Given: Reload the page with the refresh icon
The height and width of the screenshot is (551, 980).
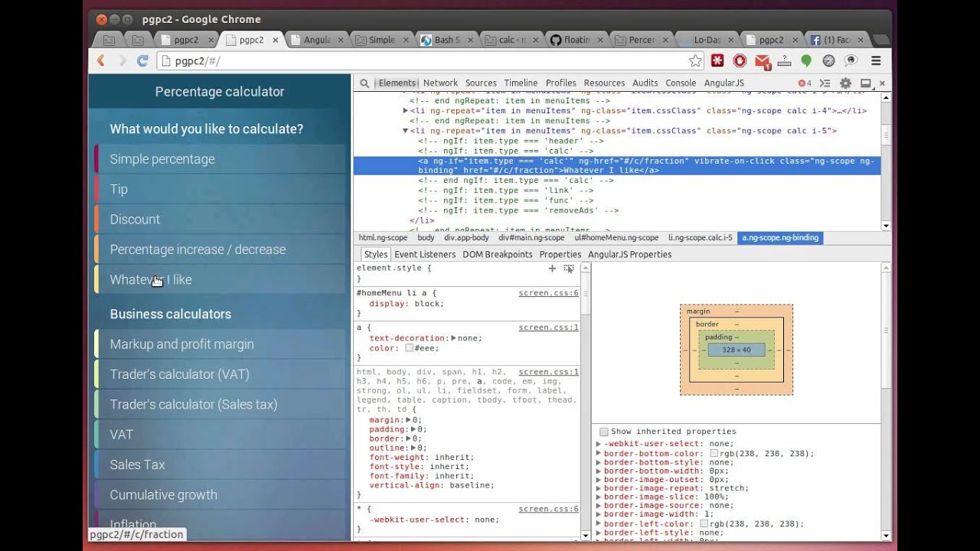Looking at the screenshot, I should coord(142,61).
